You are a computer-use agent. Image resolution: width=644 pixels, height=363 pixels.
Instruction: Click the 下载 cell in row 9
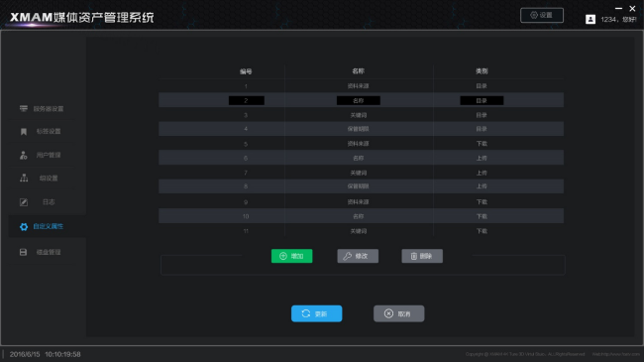tap(482, 202)
